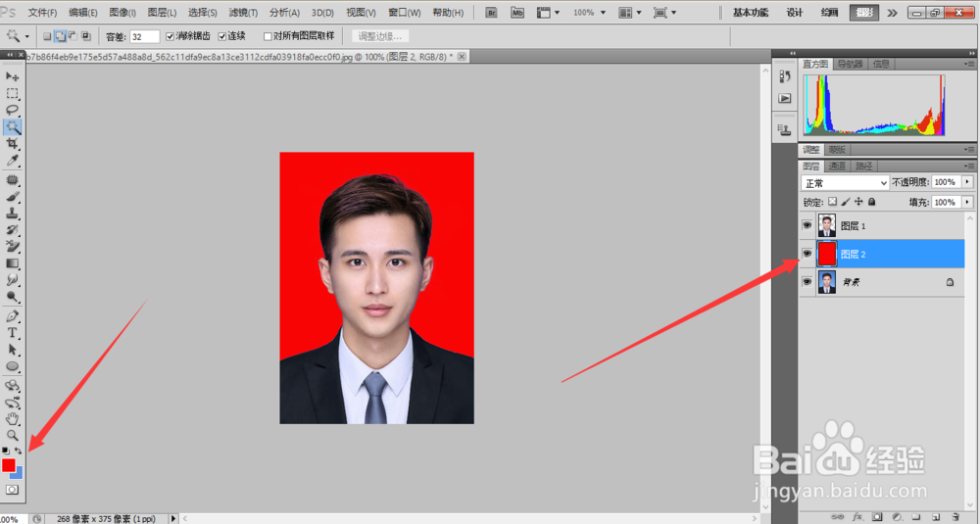Select the 3D Camera Rotate tool
980x524 pixels.
(12, 403)
